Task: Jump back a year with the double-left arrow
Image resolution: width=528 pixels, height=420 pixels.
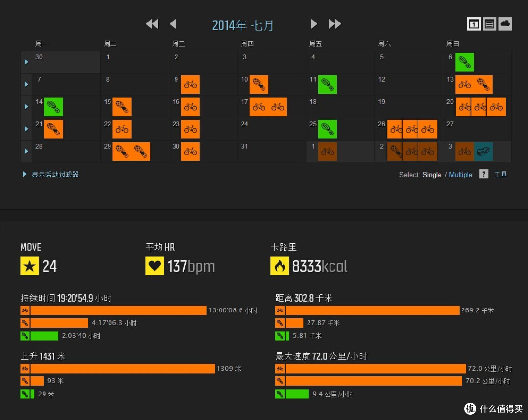Action: [152, 24]
